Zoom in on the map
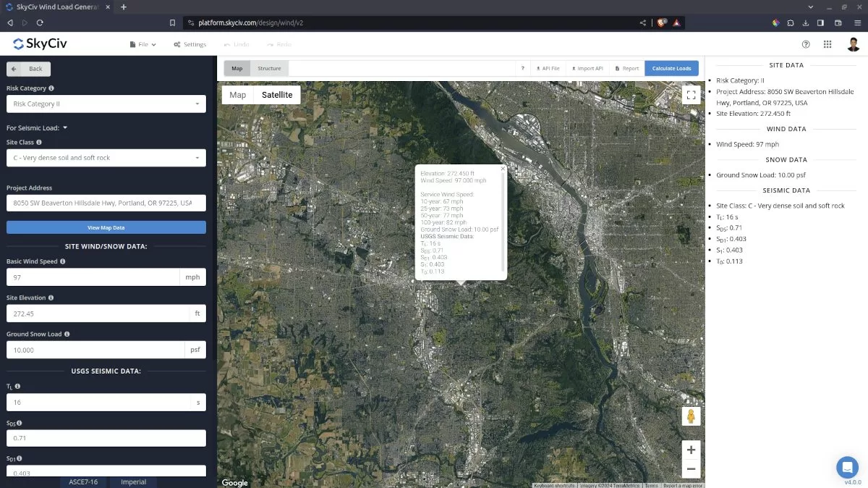Image resolution: width=868 pixels, height=488 pixels. coord(691,450)
